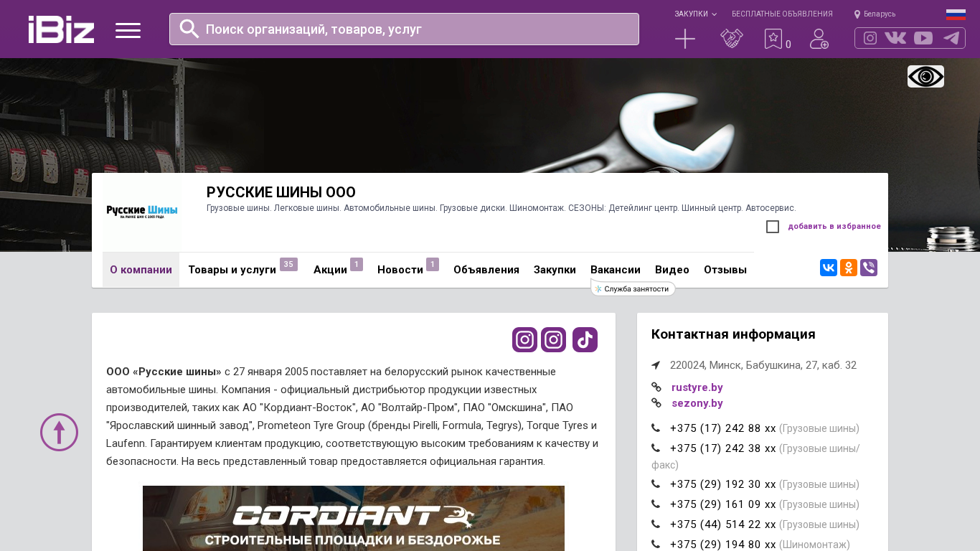This screenshot has width=980, height=551.
Task: Switch to 'Товары и услуги' tab
Action: [232, 270]
